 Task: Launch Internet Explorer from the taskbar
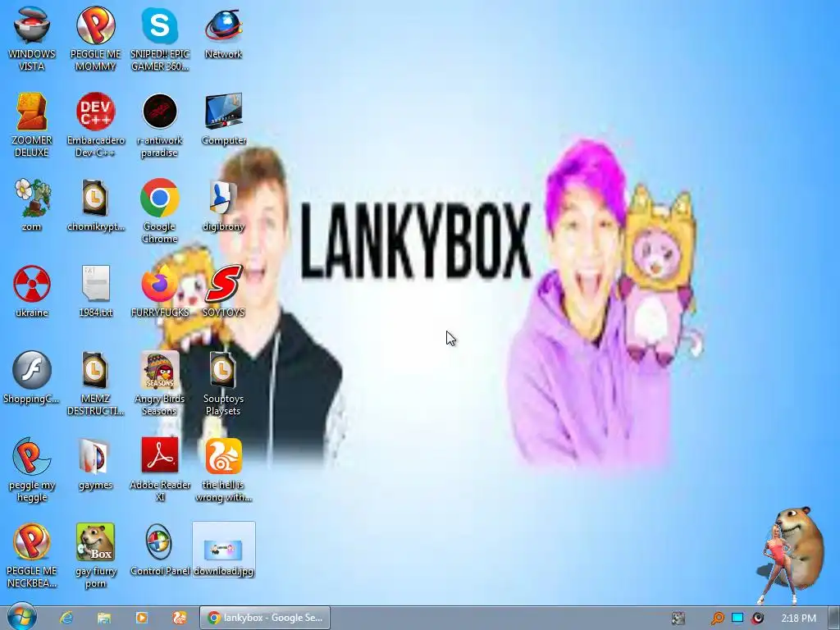66,618
